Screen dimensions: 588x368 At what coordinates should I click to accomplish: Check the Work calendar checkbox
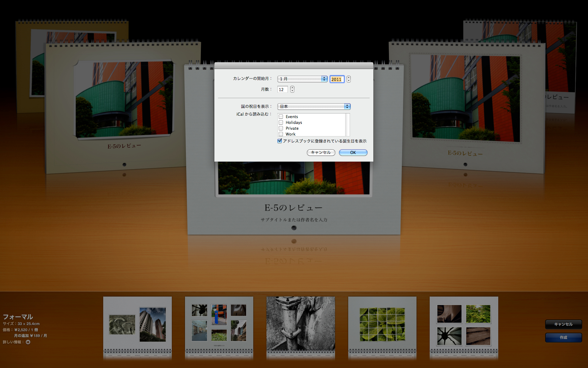click(x=281, y=134)
